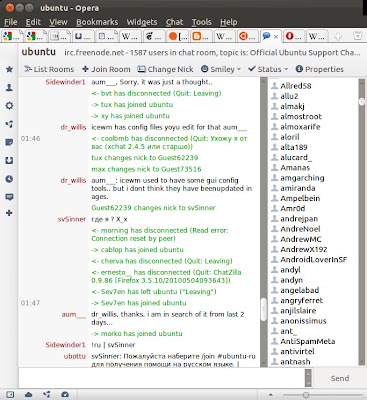This screenshot has height=400, width=367.
Task: Close the active chat tab
Action: [276, 36]
